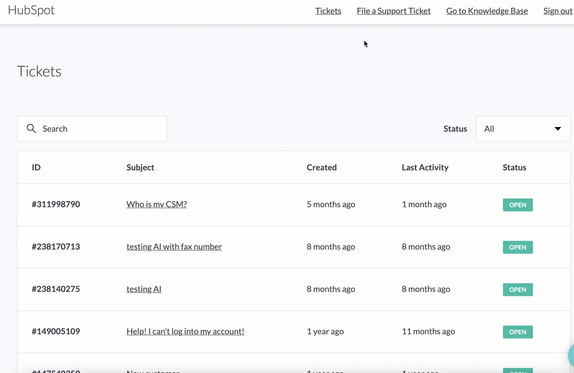Click the Sign out link
Viewport: 574px width, 373px height.
click(x=558, y=11)
